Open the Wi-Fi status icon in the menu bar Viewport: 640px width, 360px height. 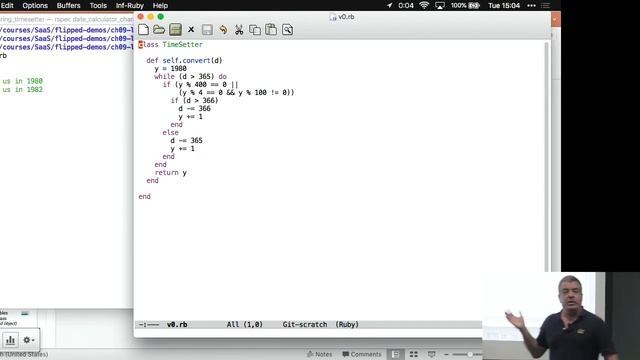click(424, 5)
